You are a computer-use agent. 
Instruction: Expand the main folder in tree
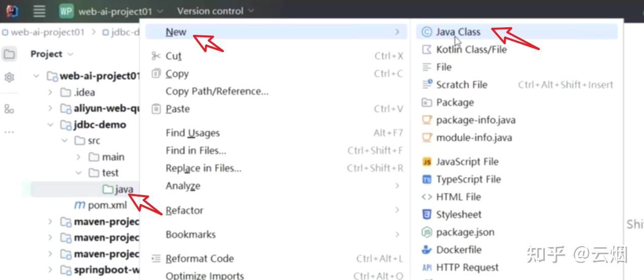click(79, 157)
